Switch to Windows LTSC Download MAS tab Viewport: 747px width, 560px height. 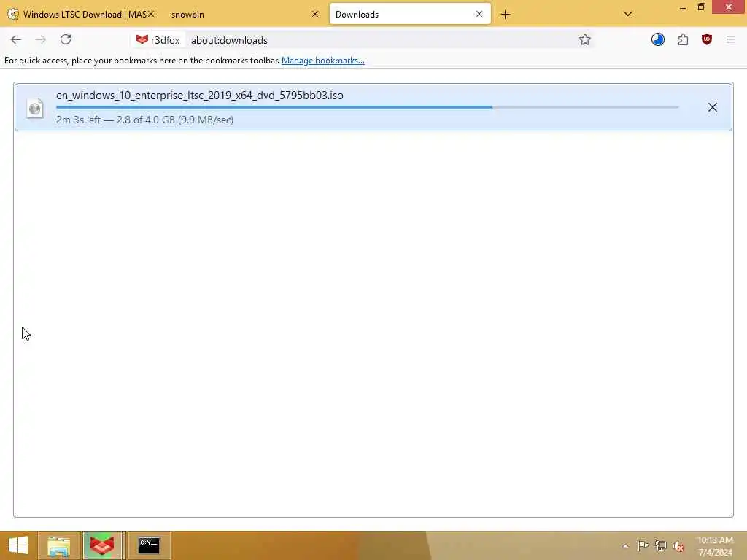click(81, 15)
